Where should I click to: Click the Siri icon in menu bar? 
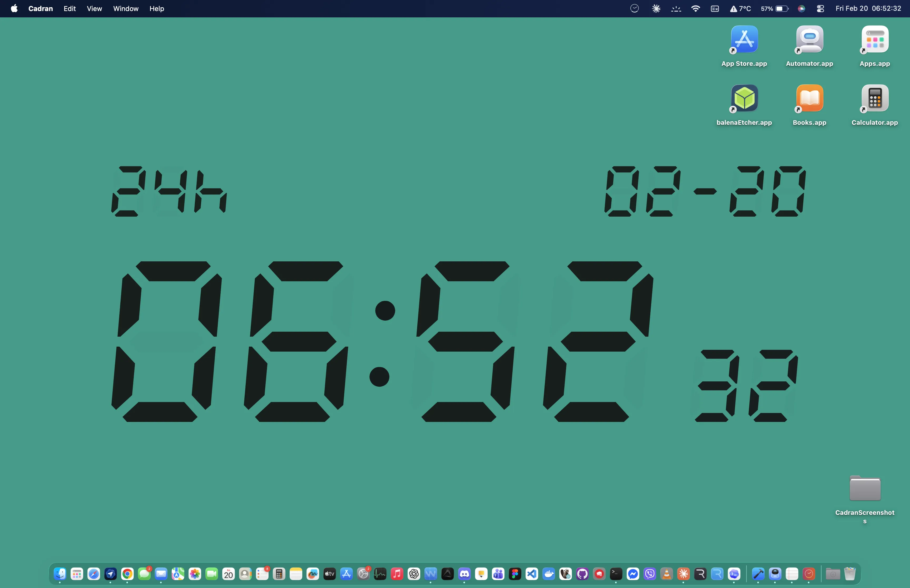pos(802,8)
